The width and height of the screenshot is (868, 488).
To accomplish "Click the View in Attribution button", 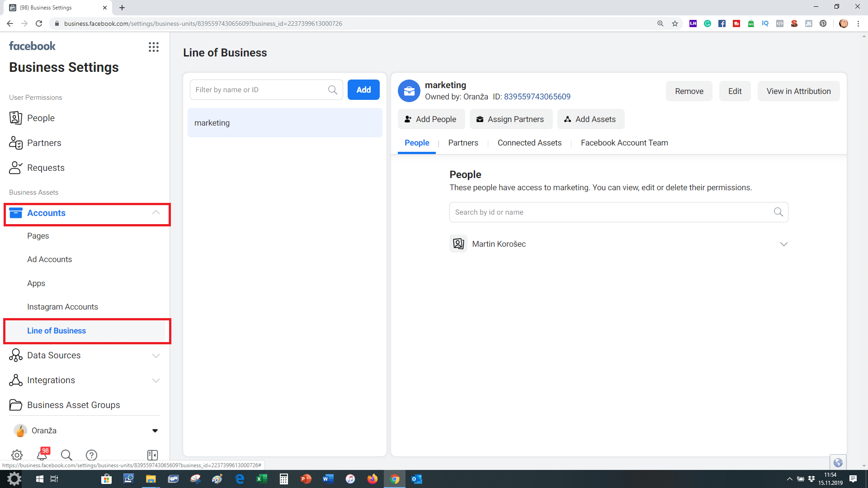I will [798, 91].
